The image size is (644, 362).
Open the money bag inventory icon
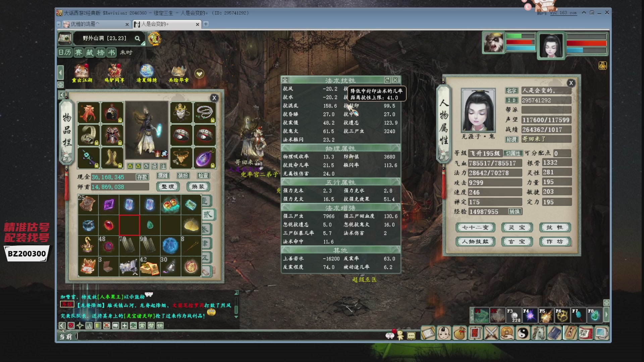tap(460, 333)
